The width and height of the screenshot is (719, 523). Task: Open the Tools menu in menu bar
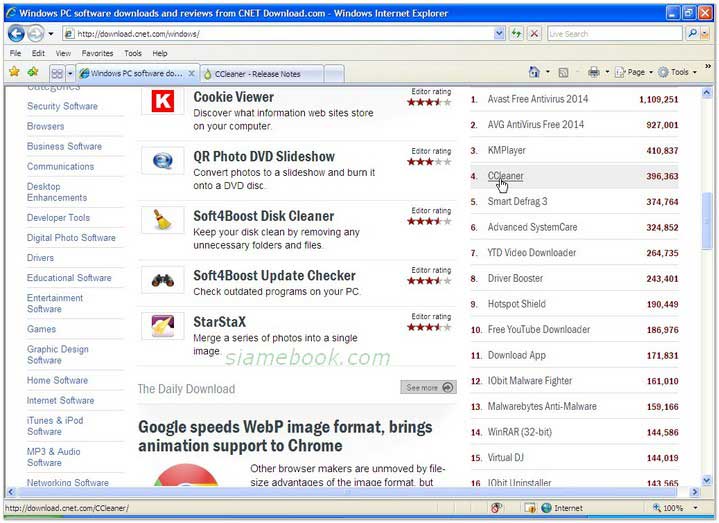(133, 53)
